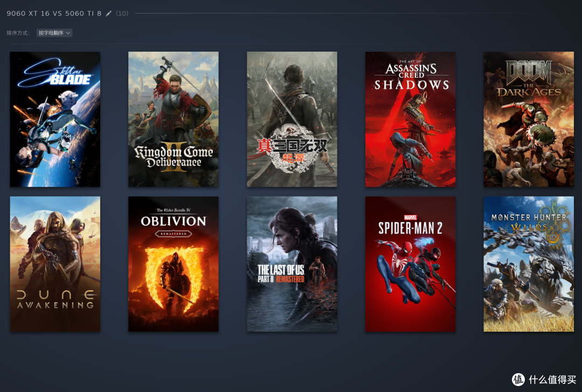Select Dune Awakening game cover
This screenshot has width=582, height=392.
click(x=55, y=264)
